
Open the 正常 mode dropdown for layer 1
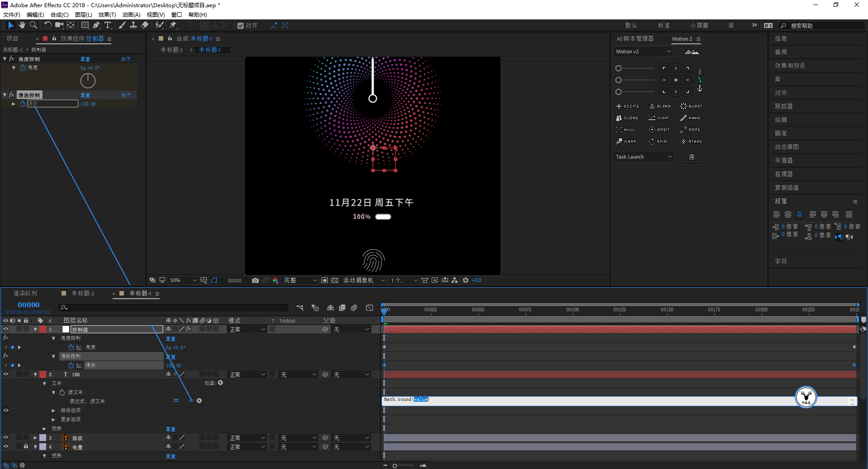(x=247, y=329)
